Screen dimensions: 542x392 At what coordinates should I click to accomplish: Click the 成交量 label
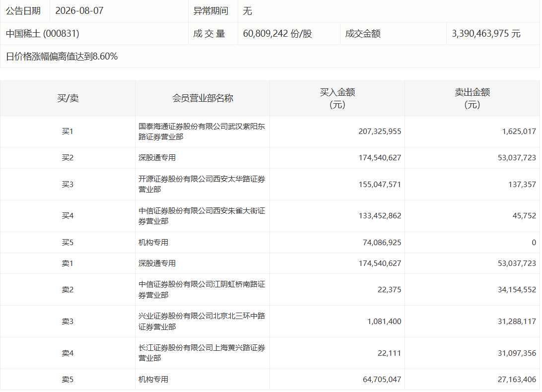[x=209, y=34]
